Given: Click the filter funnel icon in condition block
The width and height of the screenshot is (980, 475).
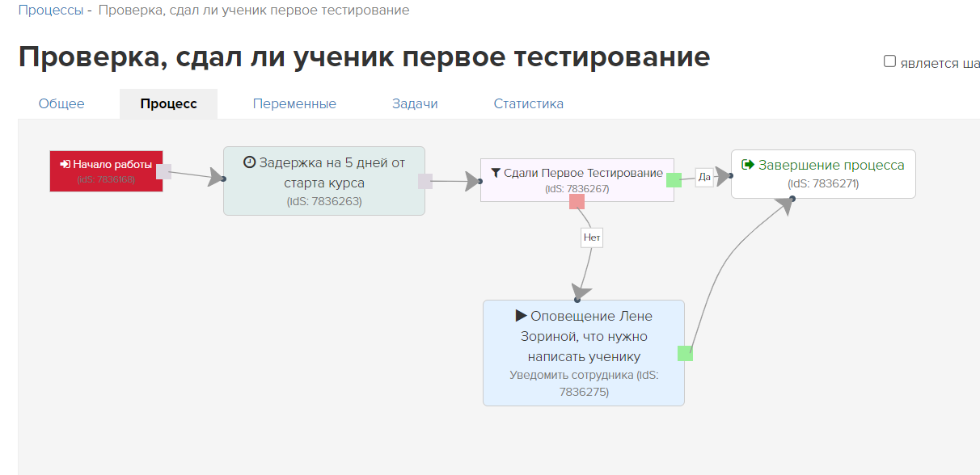Looking at the screenshot, I should (496, 173).
